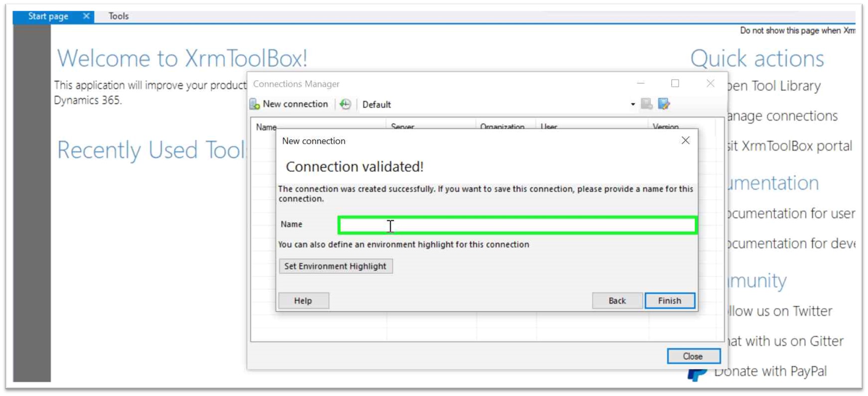Click the New connection toolbar button
The image size is (868, 396).
pos(289,104)
